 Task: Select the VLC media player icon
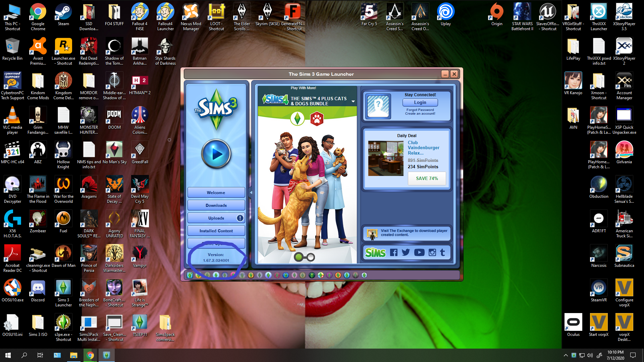pos(12,120)
